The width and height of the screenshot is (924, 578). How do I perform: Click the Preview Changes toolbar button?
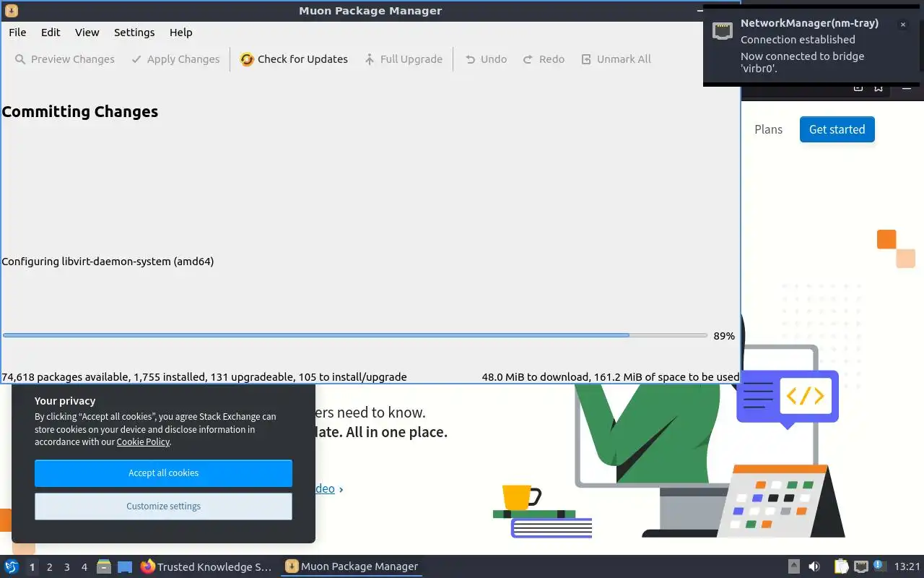[65, 59]
